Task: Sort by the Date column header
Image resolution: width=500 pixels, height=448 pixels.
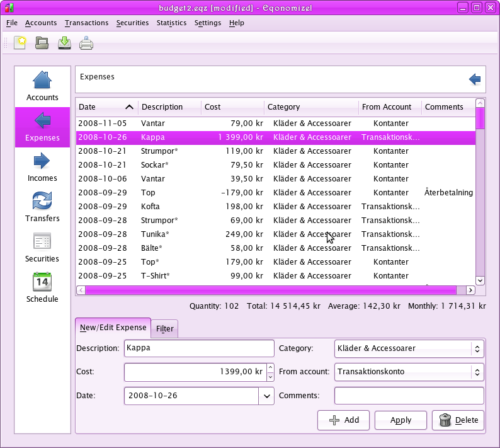Action: coord(106,107)
